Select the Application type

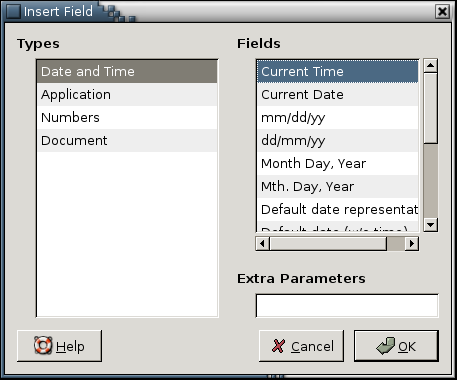[127, 95]
